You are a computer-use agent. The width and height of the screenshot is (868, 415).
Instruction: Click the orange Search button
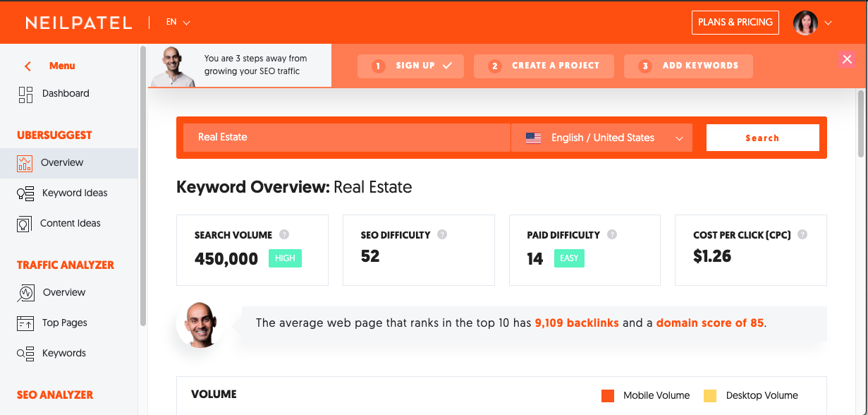[762, 138]
